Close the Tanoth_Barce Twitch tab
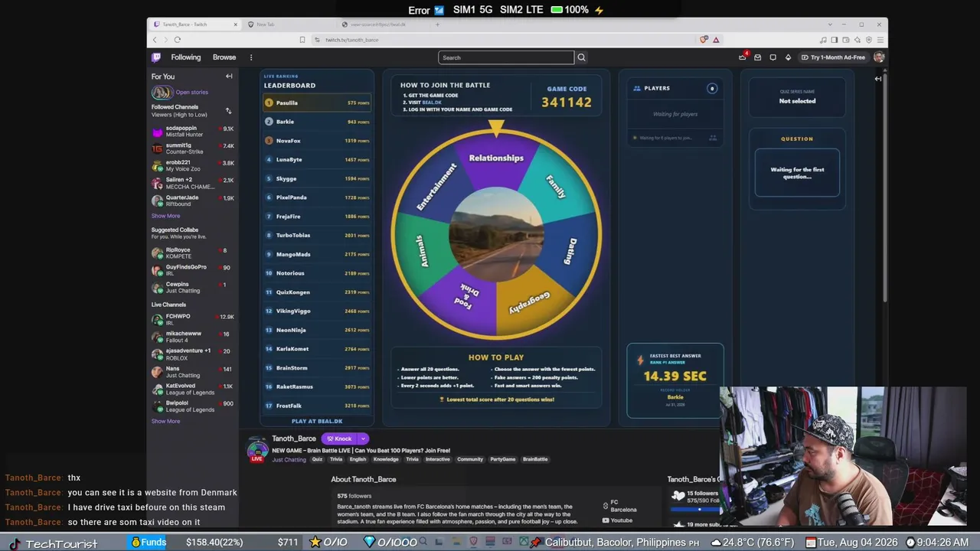Viewport: 980px width, 551px height. pyautogui.click(x=235, y=24)
